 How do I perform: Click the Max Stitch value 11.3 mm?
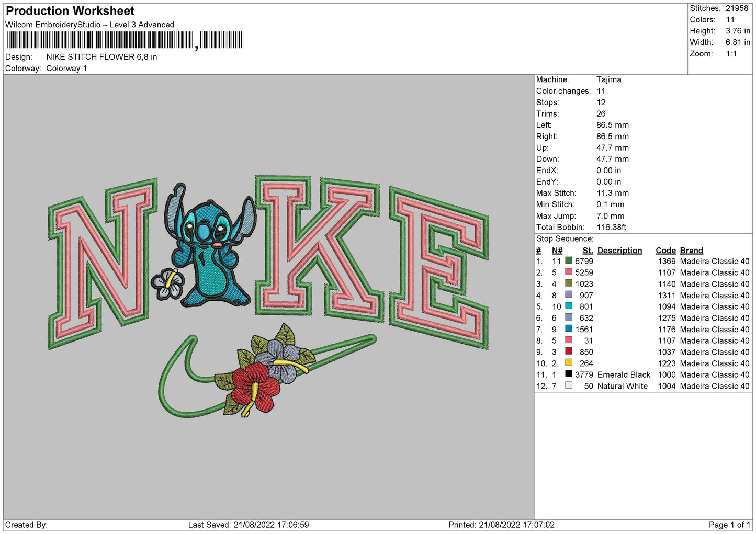click(613, 193)
